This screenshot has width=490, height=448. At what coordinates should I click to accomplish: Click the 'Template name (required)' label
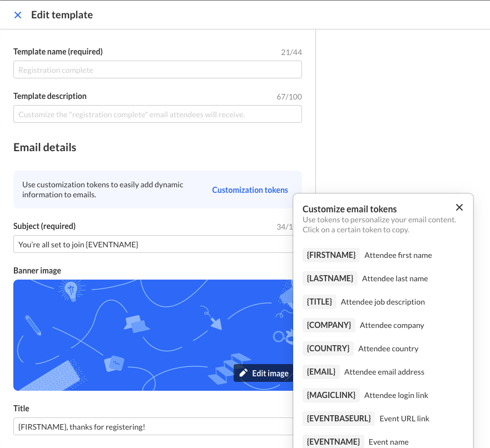(x=58, y=52)
